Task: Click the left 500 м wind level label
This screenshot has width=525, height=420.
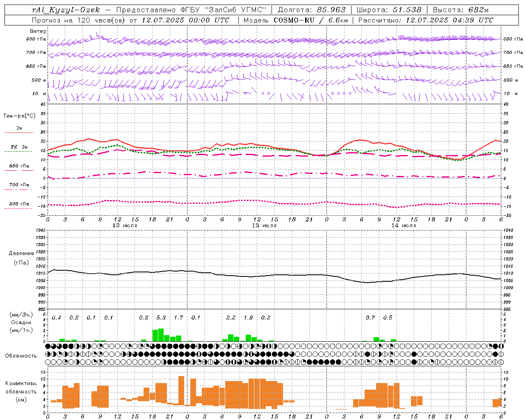Action: (x=39, y=80)
